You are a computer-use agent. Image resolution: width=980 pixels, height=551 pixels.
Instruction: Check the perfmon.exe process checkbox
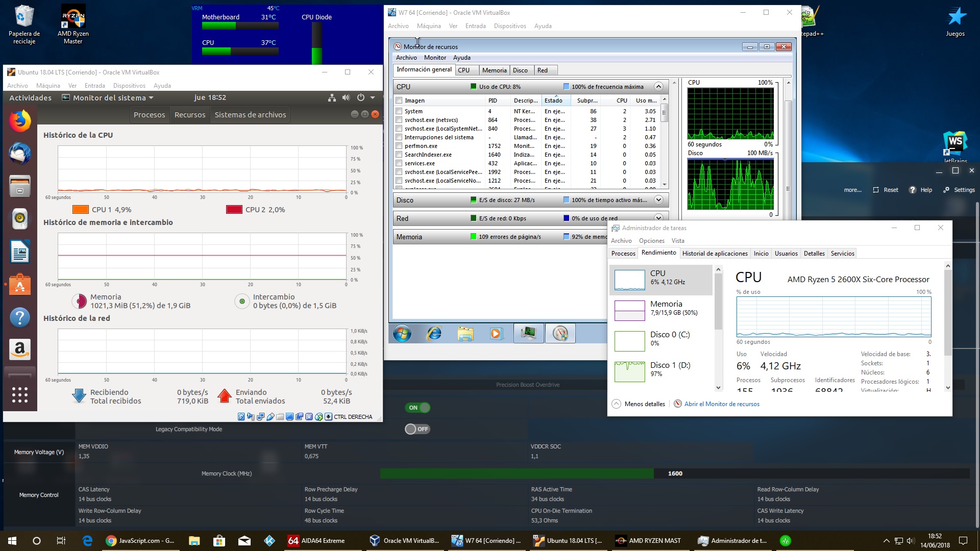point(399,146)
